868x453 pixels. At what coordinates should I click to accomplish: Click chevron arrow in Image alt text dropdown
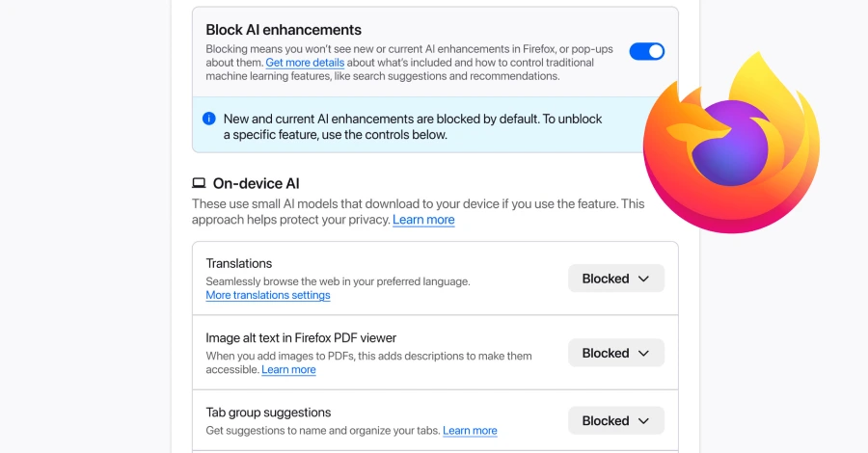pyautogui.click(x=645, y=353)
